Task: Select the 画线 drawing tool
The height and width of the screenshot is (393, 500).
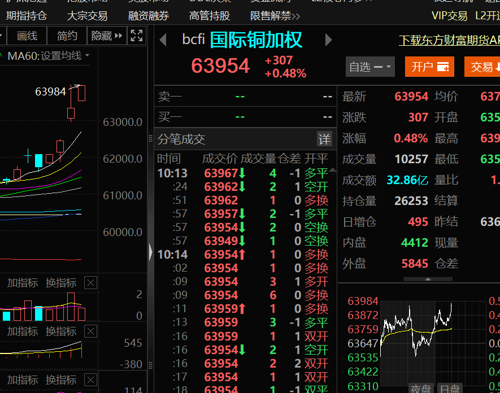Action: (27, 35)
